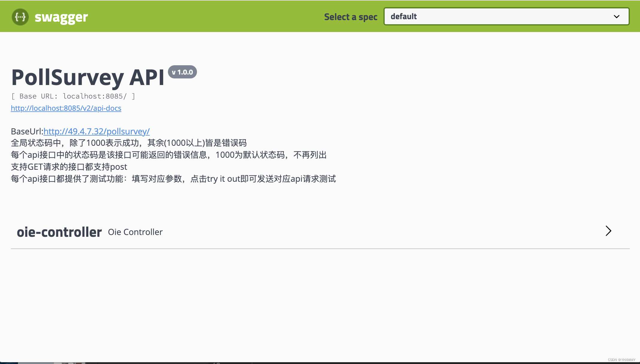Image resolution: width=640 pixels, height=364 pixels.
Task: Click the green top navigation bar
Action: pyautogui.click(x=210, y=16)
